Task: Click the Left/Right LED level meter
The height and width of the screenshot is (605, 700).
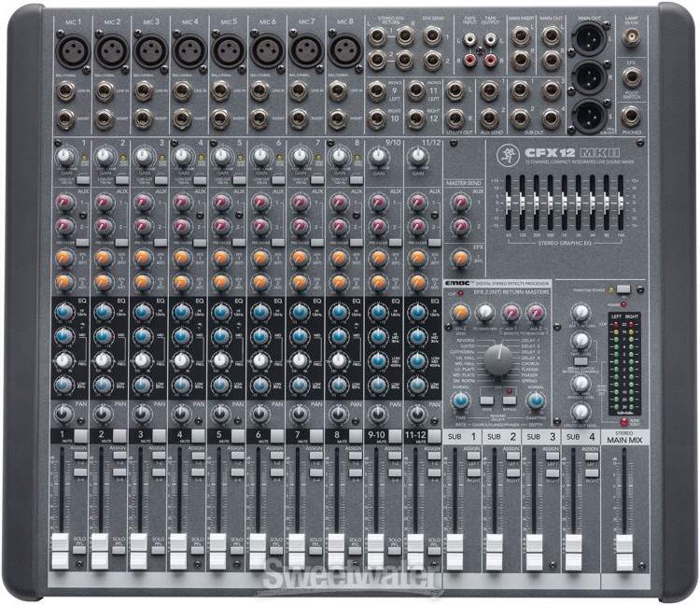Action: [x=624, y=364]
